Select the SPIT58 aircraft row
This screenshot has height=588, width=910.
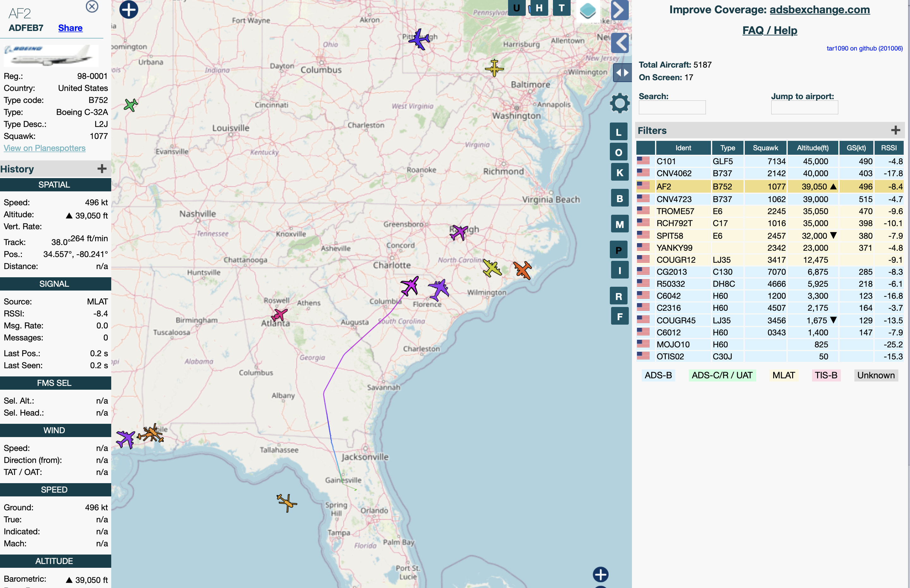(x=769, y=236)
